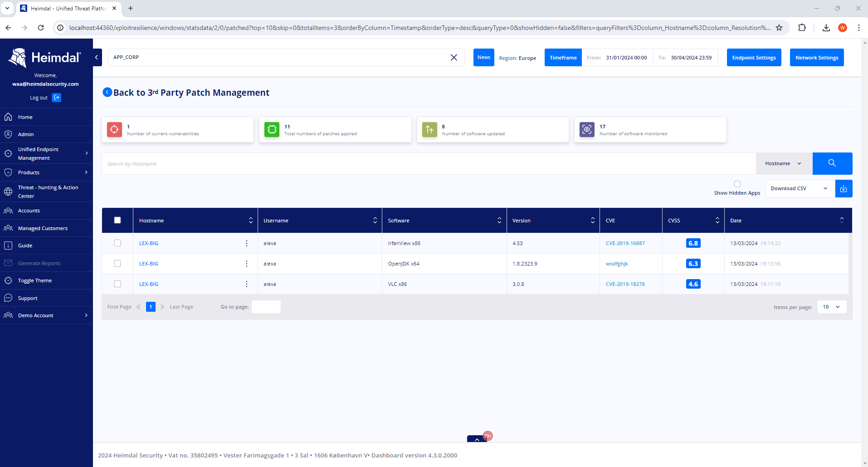Screen dimensions: 868x467
Task: Click Toggle Theme in sidebar
Action: point(46,280)
